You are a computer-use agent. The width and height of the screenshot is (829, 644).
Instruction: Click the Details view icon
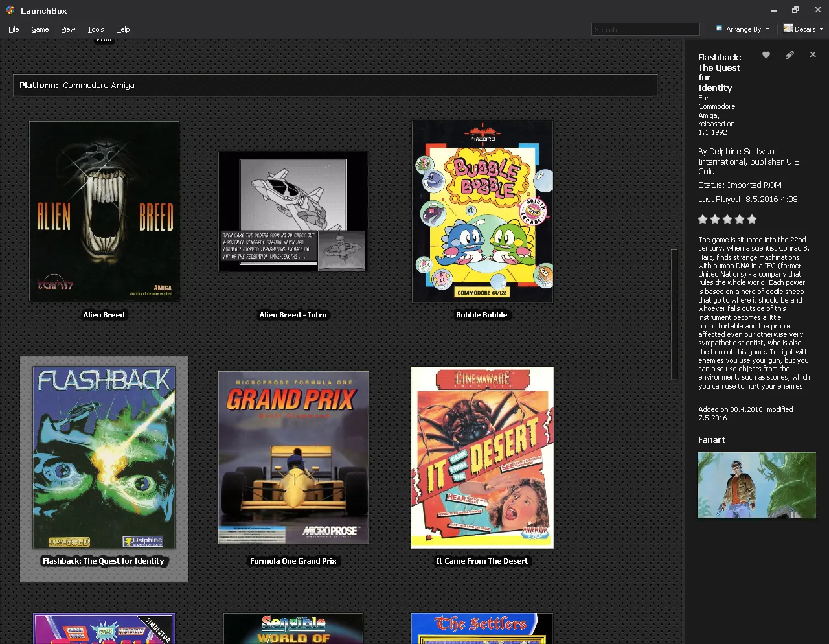click(788, 29)
